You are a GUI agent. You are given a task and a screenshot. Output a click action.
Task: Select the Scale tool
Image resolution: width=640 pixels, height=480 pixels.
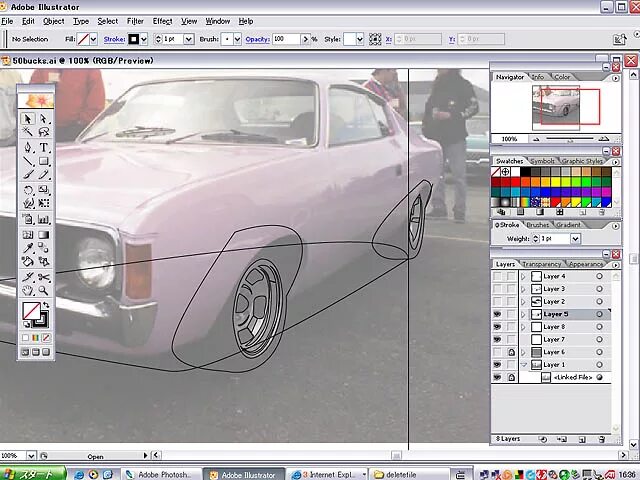tap(44, 190)
